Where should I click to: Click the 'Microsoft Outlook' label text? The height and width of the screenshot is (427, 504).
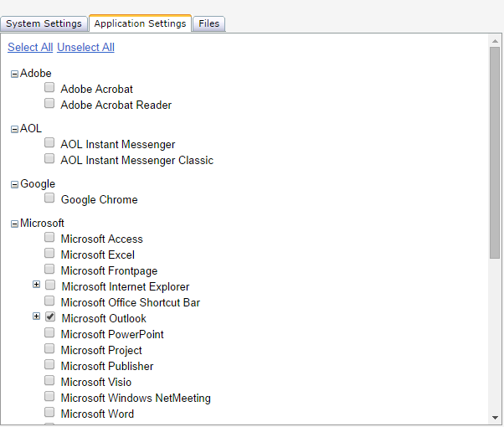[104, 318]
